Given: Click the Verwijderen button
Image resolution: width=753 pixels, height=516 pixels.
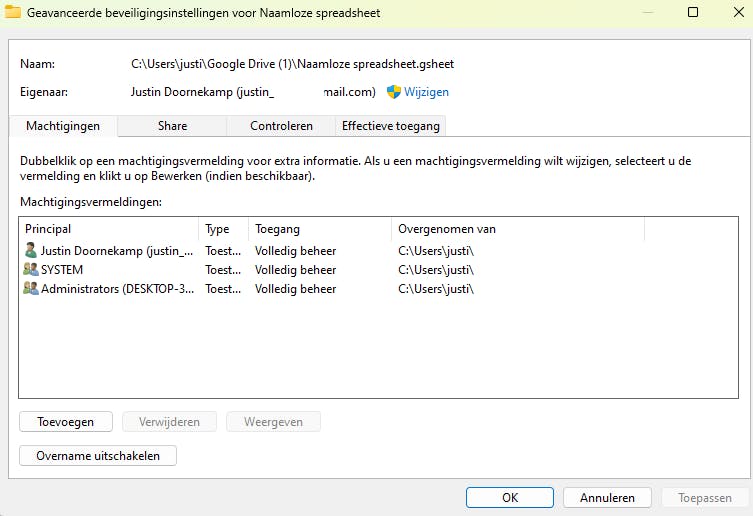Looking at the screenshot, I should click(x=170, y=422).
